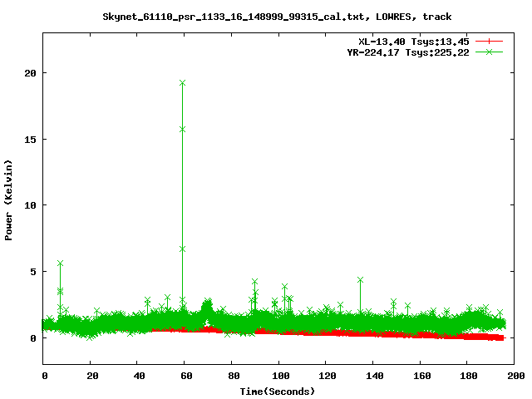Image resolution: width=532 pixels, height=399 pixels.
Task: Click the YR-224.17 Tsys:225.22 legend label
Action: (x=408, y=52)
